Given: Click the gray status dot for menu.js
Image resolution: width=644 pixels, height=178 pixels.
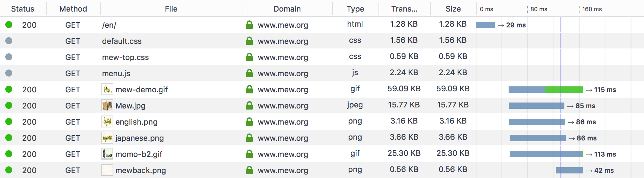Looking at the screenshot, I should 9,73.
